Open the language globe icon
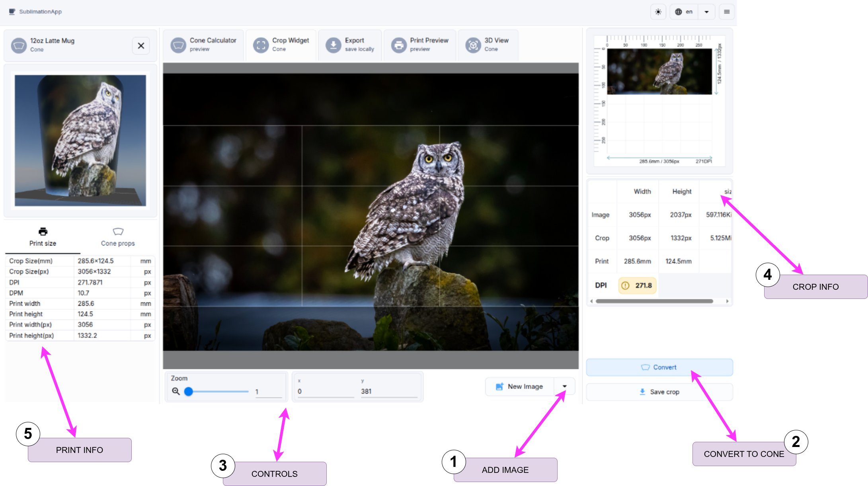868x486 pixels. click(x=679, y=12)
